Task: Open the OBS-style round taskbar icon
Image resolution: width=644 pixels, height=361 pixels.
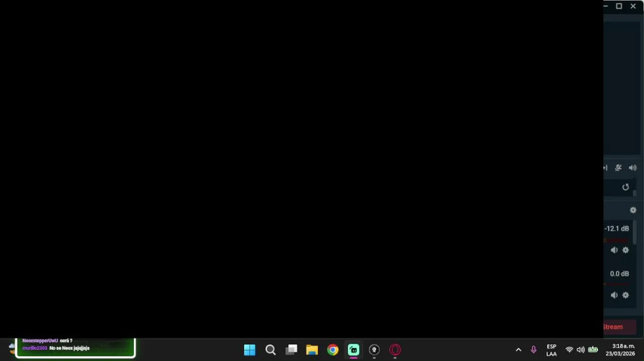Action: point(374,350)
